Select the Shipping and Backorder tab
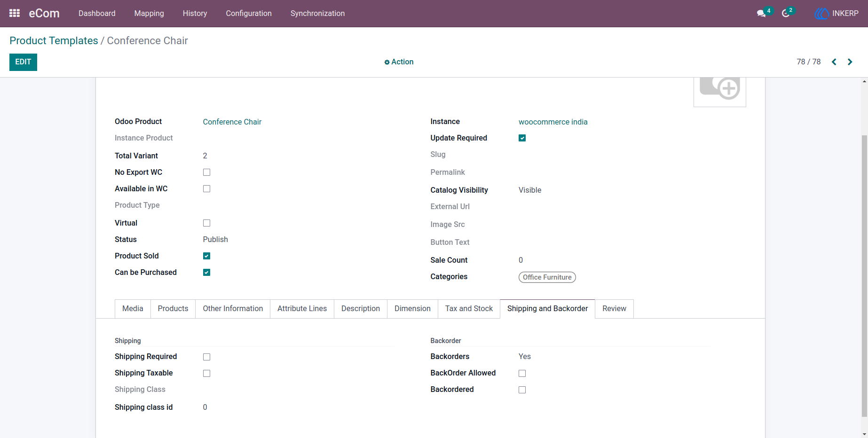The height and width of the screenshot is (438, 868). tap(547, 309)
